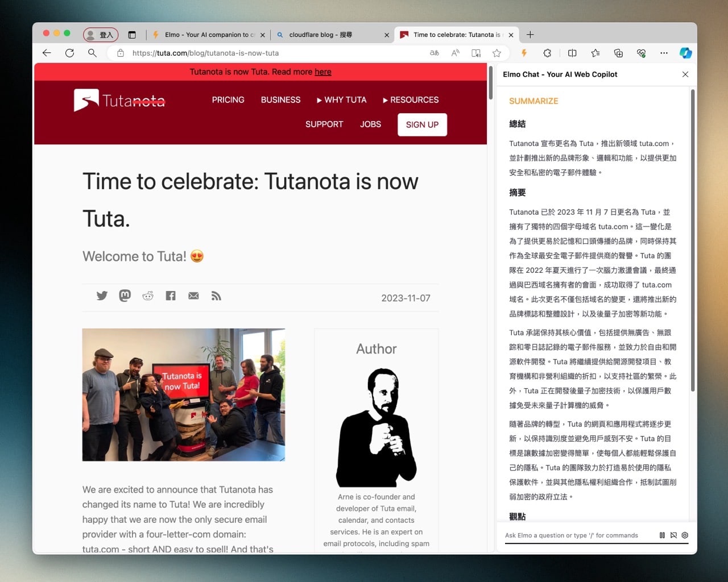The width and height of the screenshot is (728, 582).
Task: Open the blog RSS feed
Action: 216,296
